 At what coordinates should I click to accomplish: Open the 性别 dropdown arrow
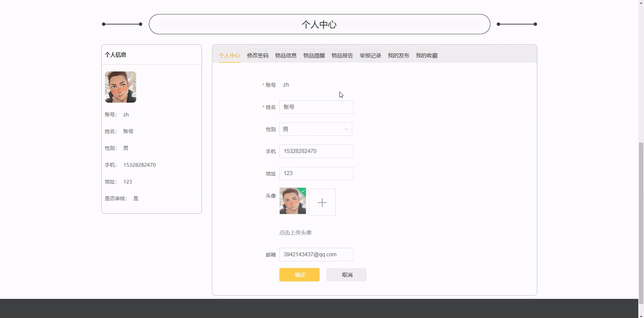[x=346, y=129]
